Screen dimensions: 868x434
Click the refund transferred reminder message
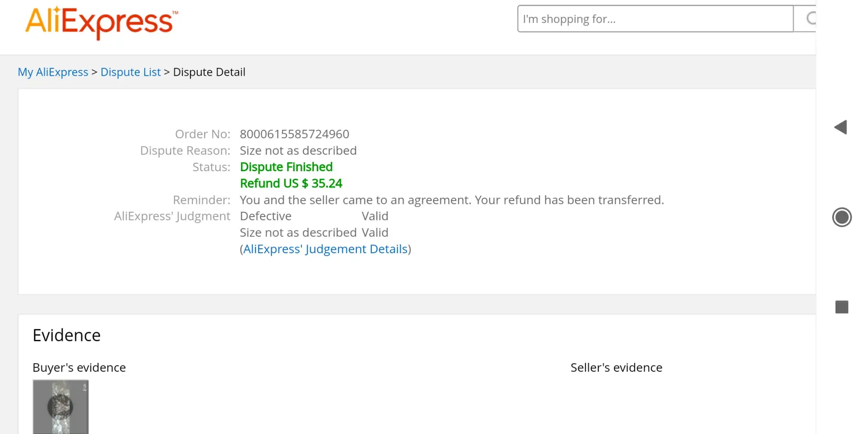[x=451, y=200]
